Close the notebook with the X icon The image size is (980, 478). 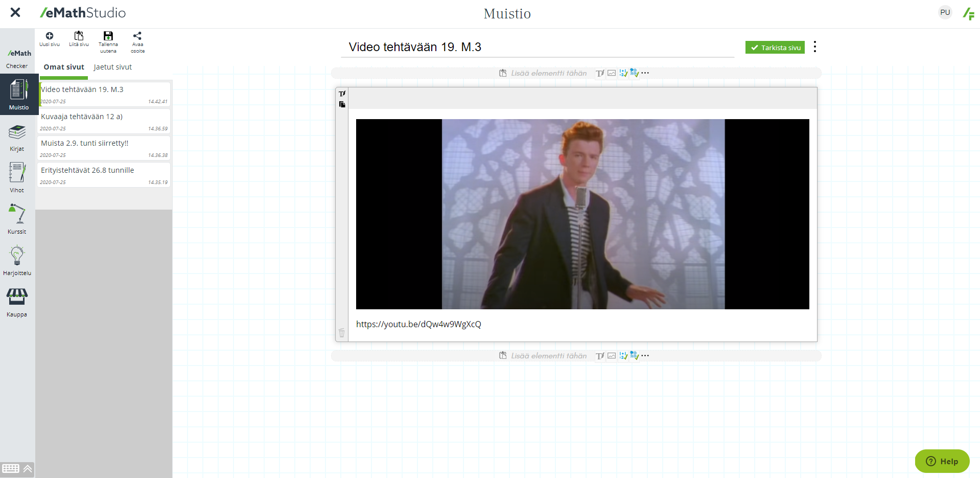[x=15, y=12]
